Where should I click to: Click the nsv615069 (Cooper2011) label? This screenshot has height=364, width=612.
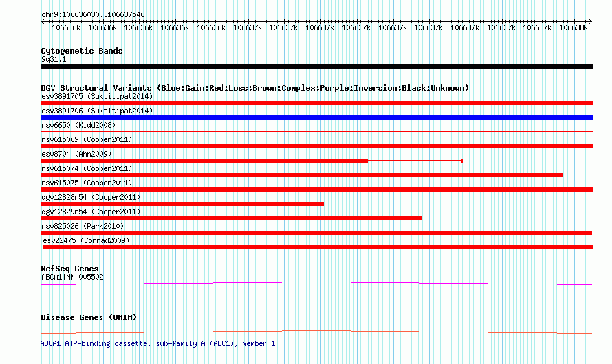point(87,139)
